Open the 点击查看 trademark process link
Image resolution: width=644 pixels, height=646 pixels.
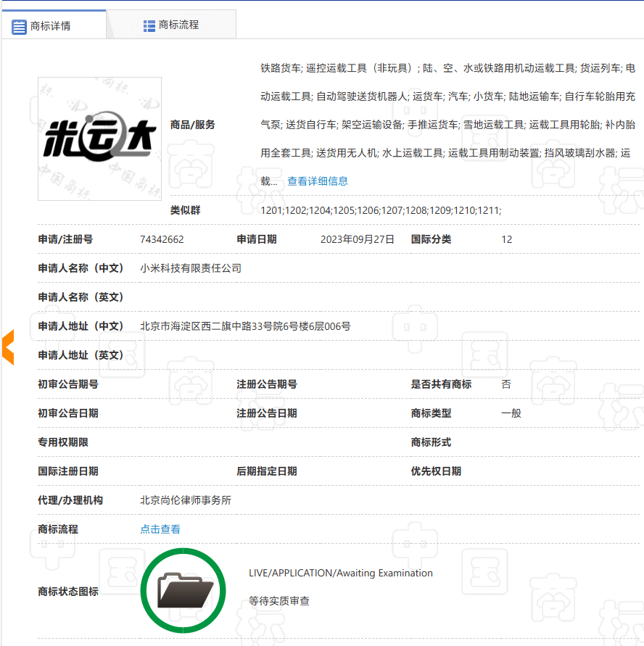coord(160,529)
